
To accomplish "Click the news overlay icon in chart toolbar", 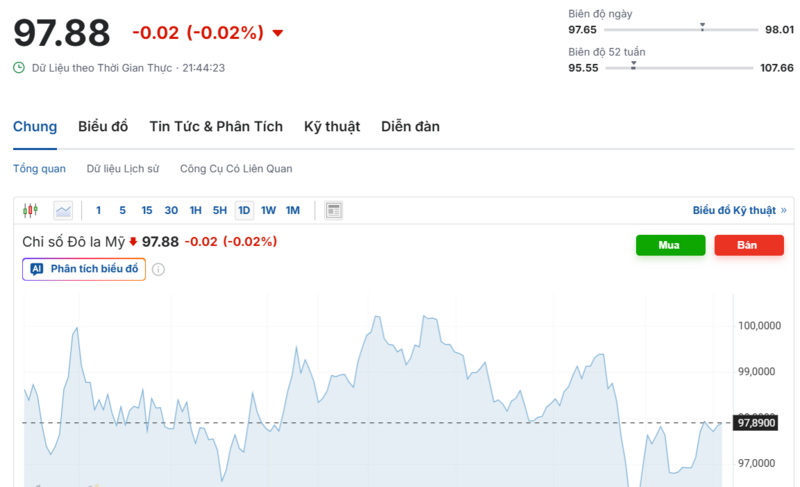I will [334, 210].
